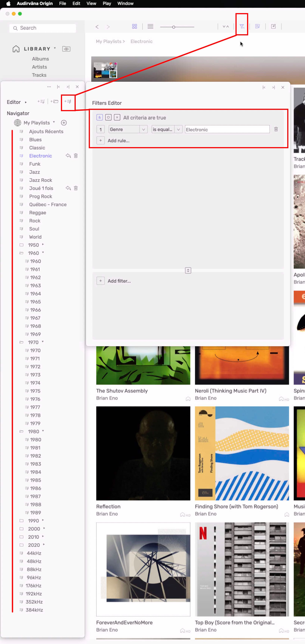Switch to list view icon
This screenshot has height=644, width=305.
(x=150, y=26)
